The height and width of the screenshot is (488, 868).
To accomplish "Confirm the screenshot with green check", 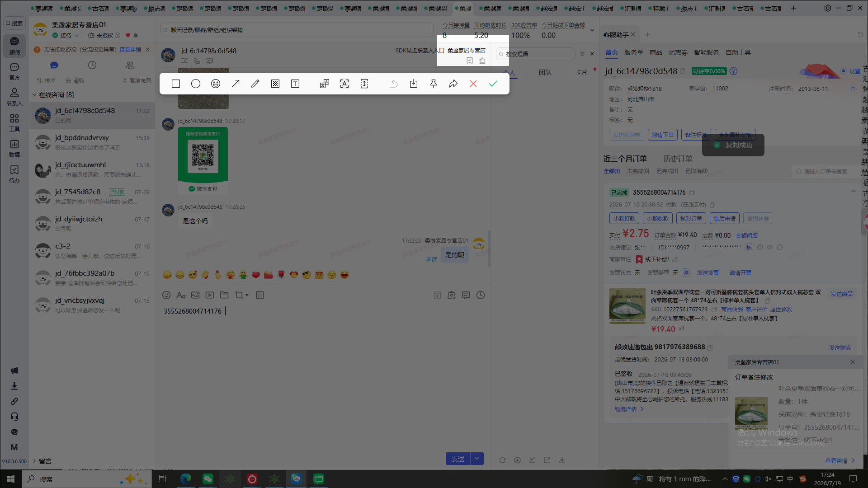I will coord(493,84).
